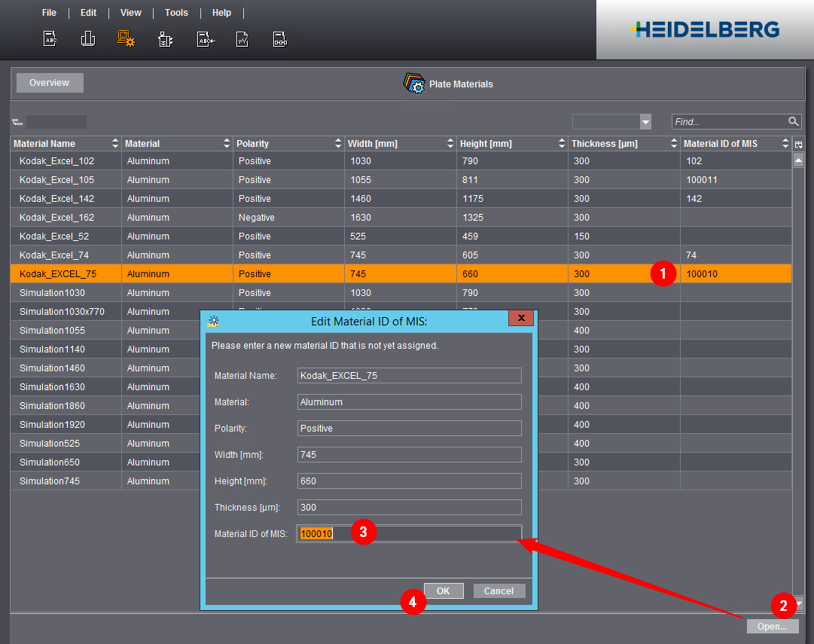Click the first ABC document toolbar icon

(50, 38)
